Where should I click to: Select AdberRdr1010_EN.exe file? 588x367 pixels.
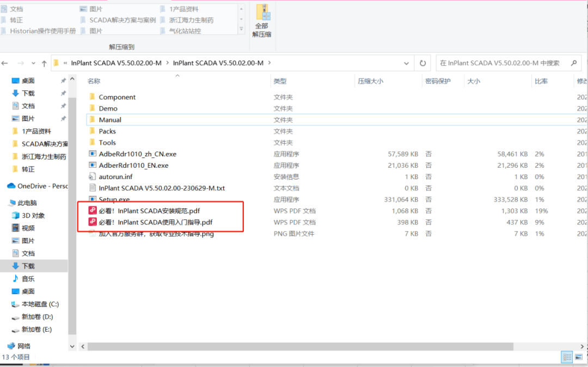[x=133, y=166]
